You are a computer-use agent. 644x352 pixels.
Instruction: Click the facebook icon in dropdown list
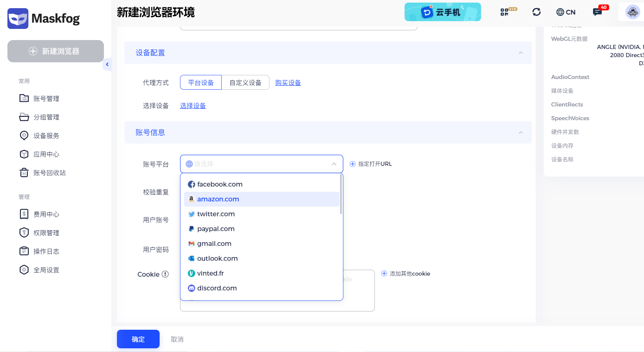[192, 184]
